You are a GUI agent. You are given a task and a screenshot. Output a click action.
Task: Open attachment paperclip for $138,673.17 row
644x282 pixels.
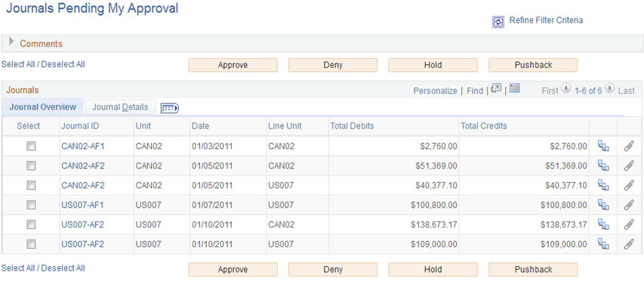[629, 225]
